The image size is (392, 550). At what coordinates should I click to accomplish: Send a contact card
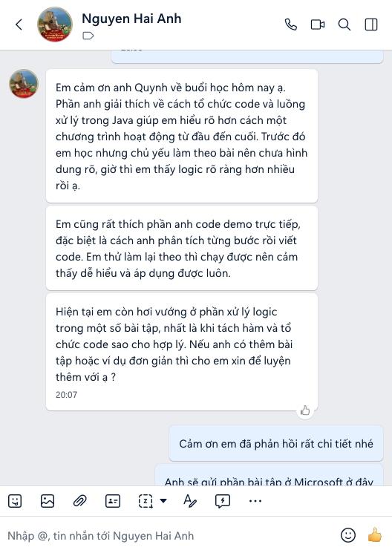[113, 501]
